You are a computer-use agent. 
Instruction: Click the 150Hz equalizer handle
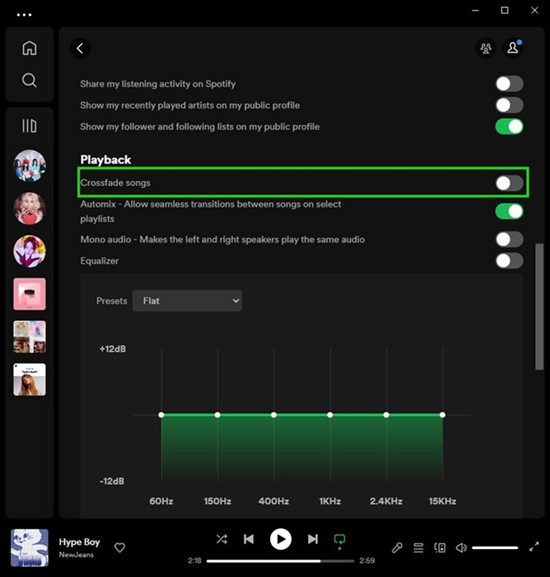[217, 415]
